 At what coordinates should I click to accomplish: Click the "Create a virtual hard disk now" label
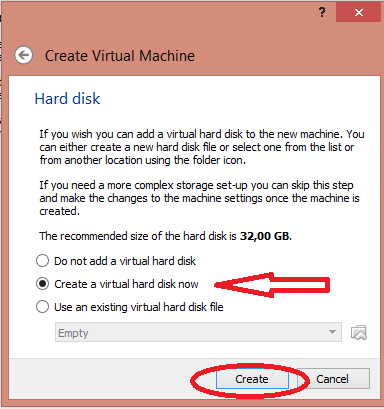126,284
